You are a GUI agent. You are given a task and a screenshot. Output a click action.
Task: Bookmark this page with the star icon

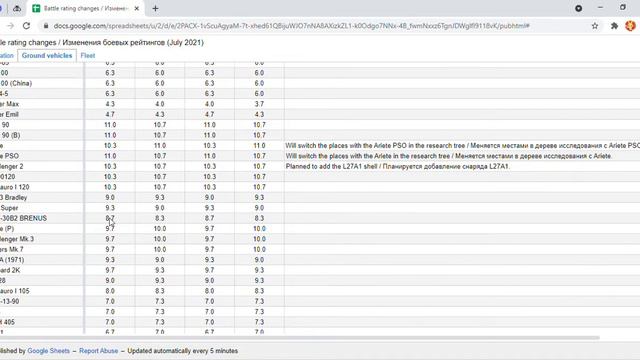595,26
